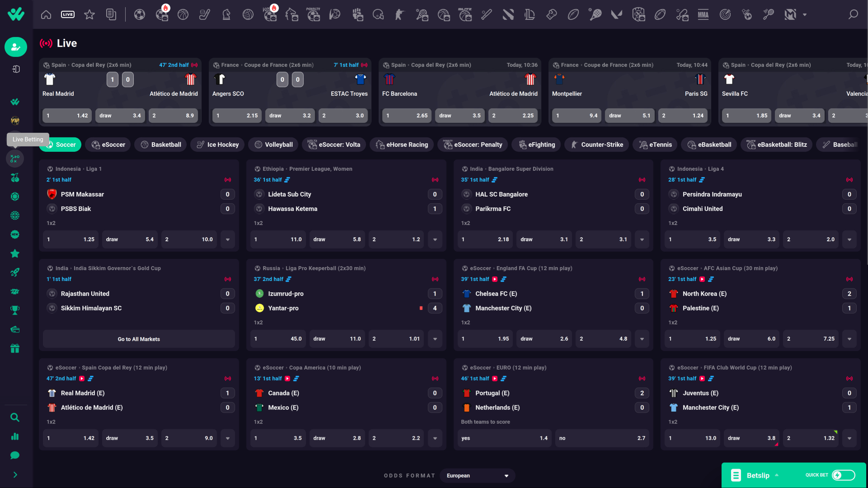
Task: Switch to the Ice Hockey tab
Action: point(217,145)
